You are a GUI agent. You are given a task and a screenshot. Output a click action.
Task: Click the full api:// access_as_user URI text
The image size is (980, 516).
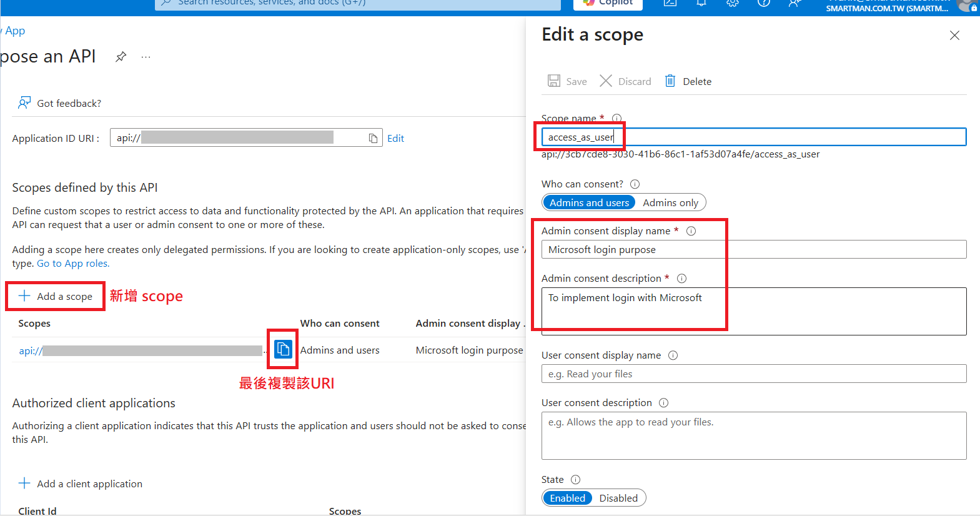[680, 154]
